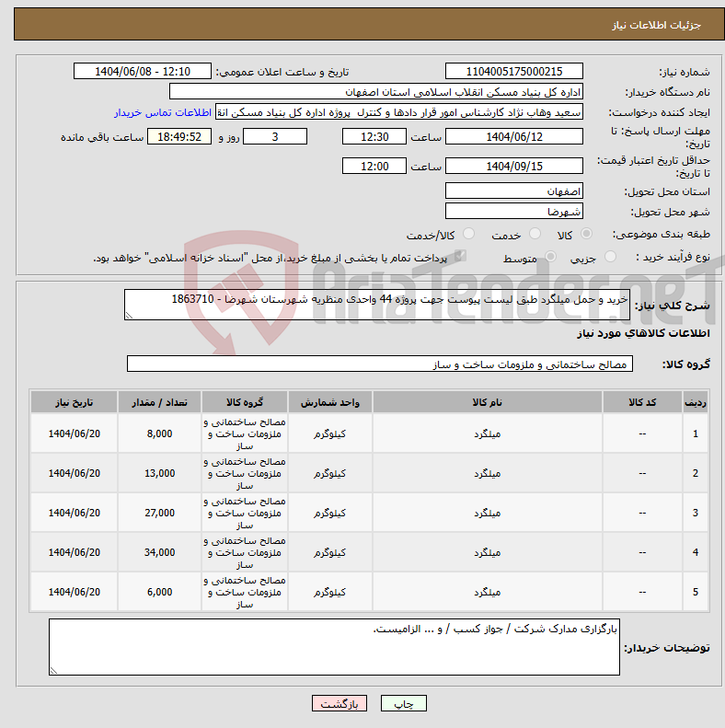The width and height of the screenshot is (725, 728).
Task: Click the تعداد / مقدار column header
Action: [x=160, y=402]
